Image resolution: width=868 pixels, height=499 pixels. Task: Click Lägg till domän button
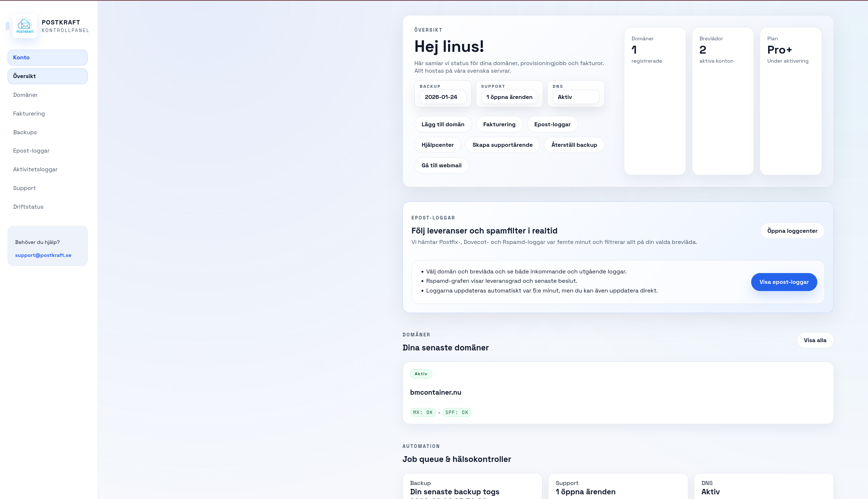click(442, 124)
